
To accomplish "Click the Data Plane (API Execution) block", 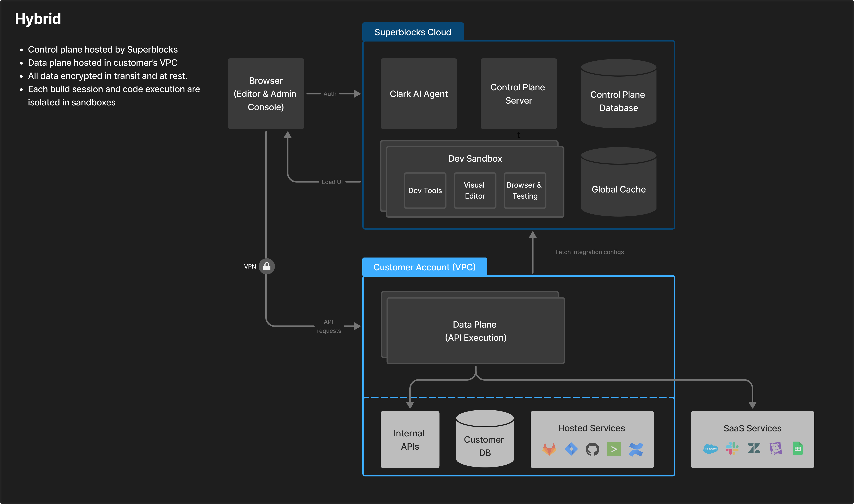I will [476, 331].
